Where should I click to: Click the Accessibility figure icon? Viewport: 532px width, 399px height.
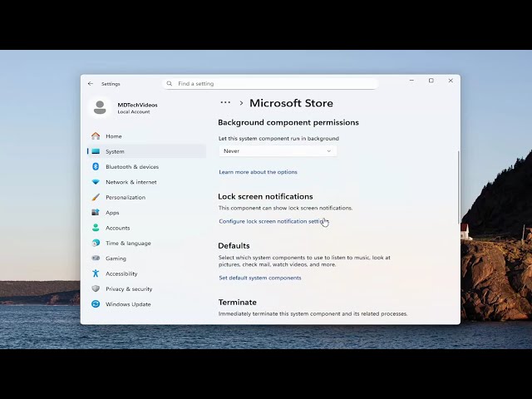click(x=96, y=273)
